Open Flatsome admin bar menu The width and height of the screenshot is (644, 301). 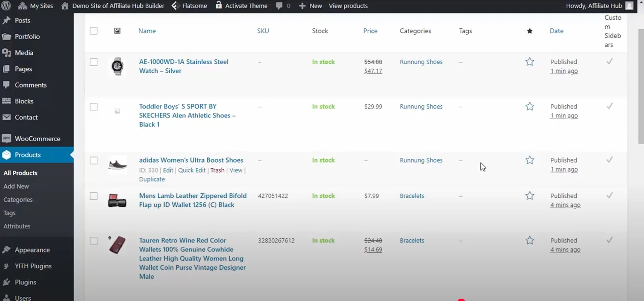click(190, 6)
